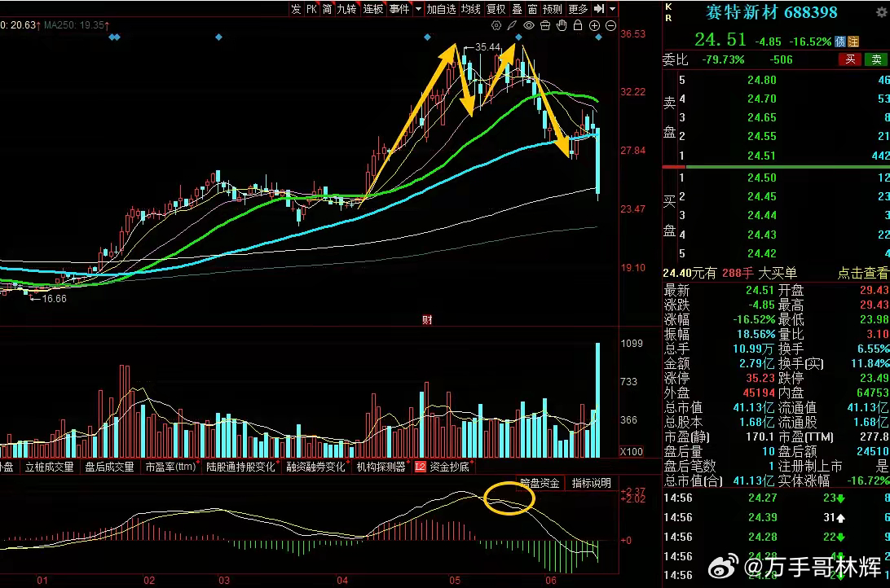This screenshot has height=588, width=890.
Task: Click the chart low price label 16.66
Action: tap(54, 299)
